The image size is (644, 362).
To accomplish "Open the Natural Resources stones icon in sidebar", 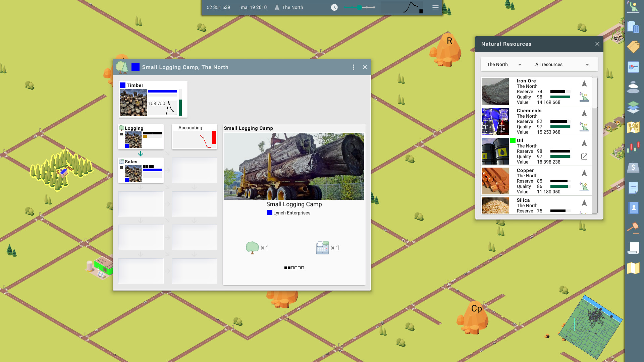I will [633, 87].
